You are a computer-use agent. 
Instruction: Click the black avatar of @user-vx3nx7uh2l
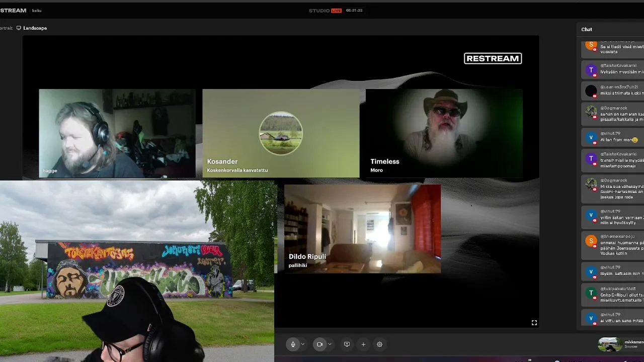(591, 91)
